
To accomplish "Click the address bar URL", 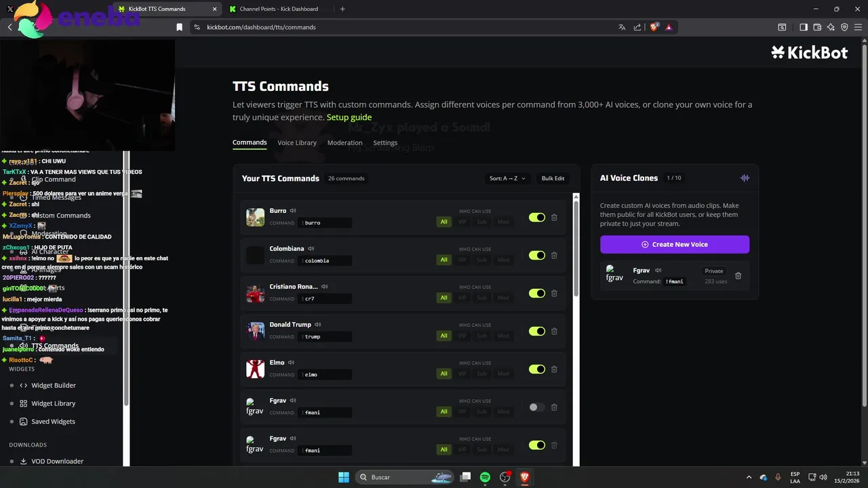I will pyautogui.click(x=261, y=27).
